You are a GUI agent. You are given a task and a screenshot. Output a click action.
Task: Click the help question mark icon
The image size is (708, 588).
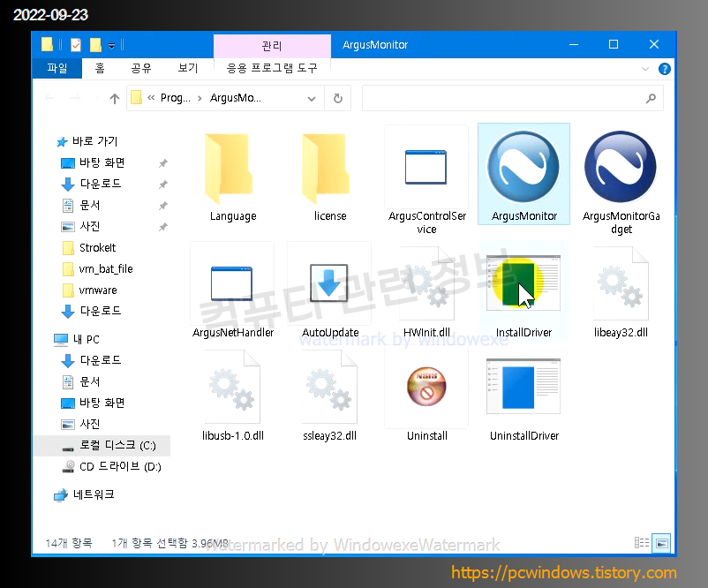click(664, 69)
